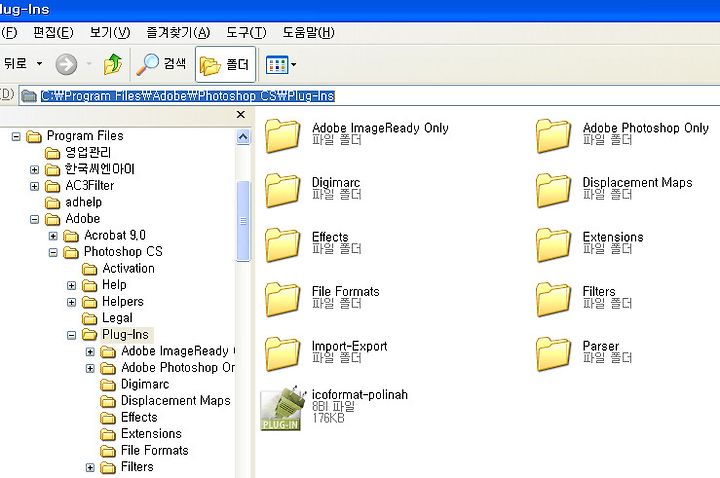This screenshot has width=720, height=478.
Task: Open the 뒤로 back history dropdown
Action: 40,63
